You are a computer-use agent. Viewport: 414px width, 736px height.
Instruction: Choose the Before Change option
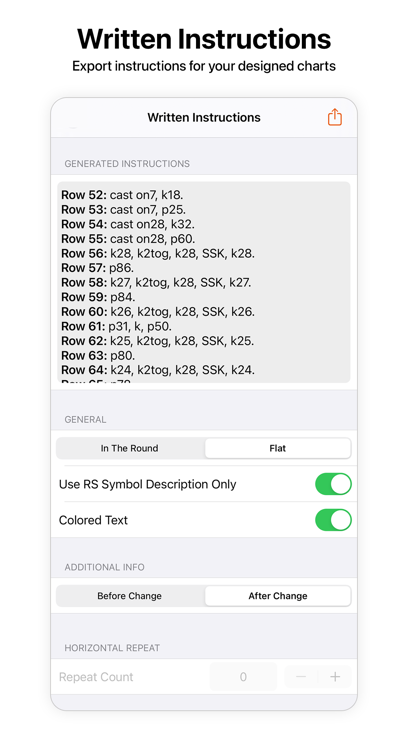pos(130,596)
